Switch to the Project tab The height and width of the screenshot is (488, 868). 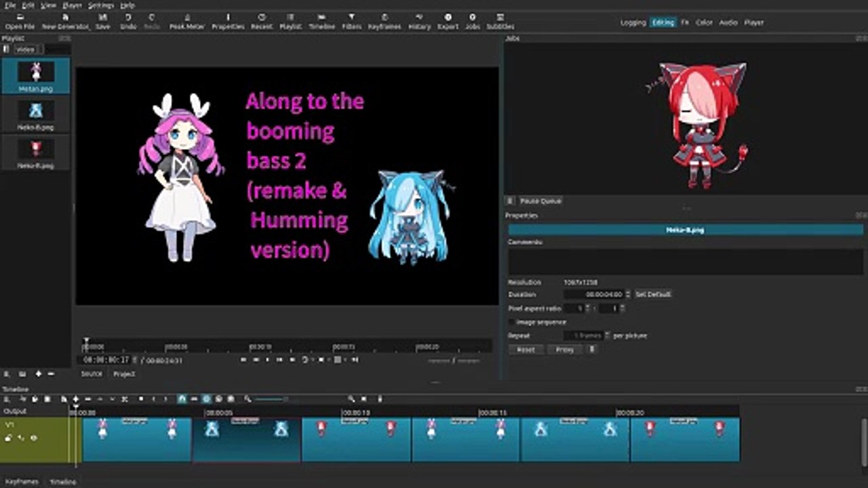(x=124, y=373)
